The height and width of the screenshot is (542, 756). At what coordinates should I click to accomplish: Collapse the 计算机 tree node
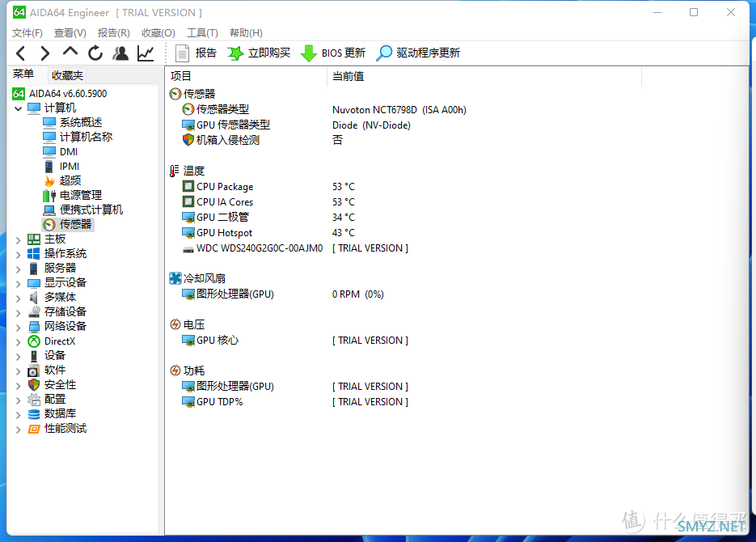point(19,108)
